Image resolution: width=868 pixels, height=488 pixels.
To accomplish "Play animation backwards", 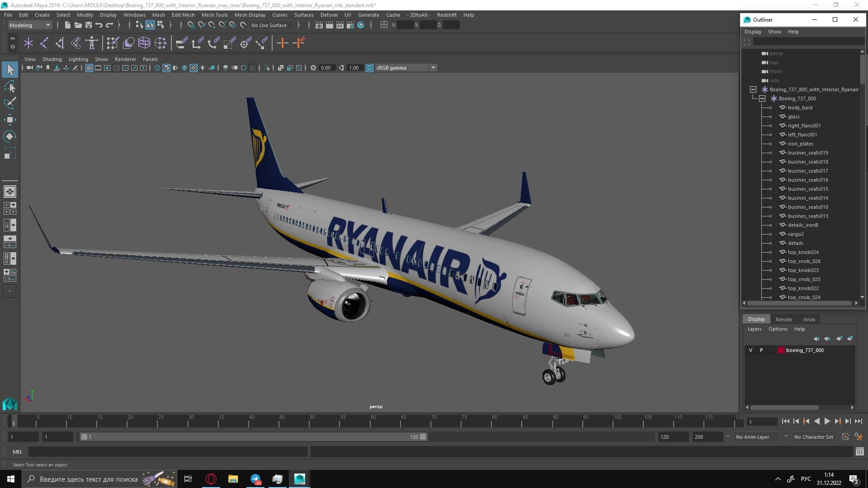I will click(x=816, y=421).
